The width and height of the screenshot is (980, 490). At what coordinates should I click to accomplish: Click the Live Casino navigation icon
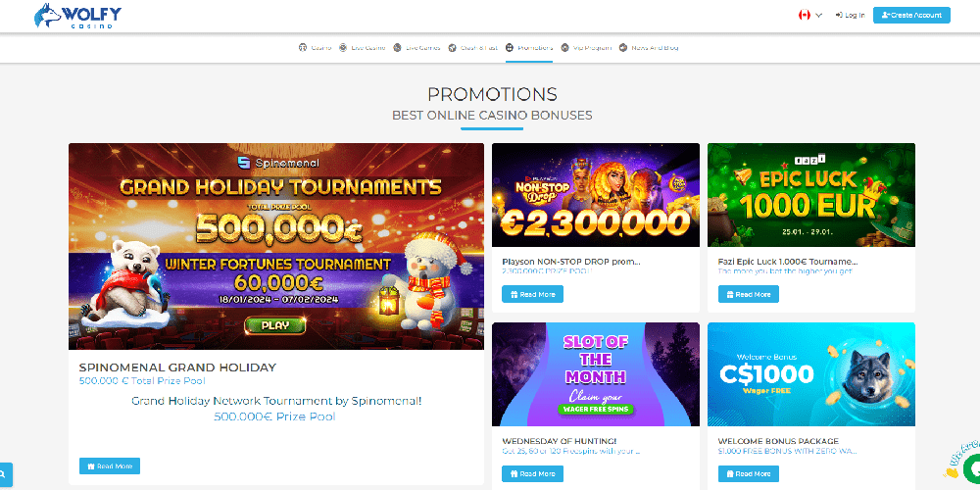pos(343,47)
